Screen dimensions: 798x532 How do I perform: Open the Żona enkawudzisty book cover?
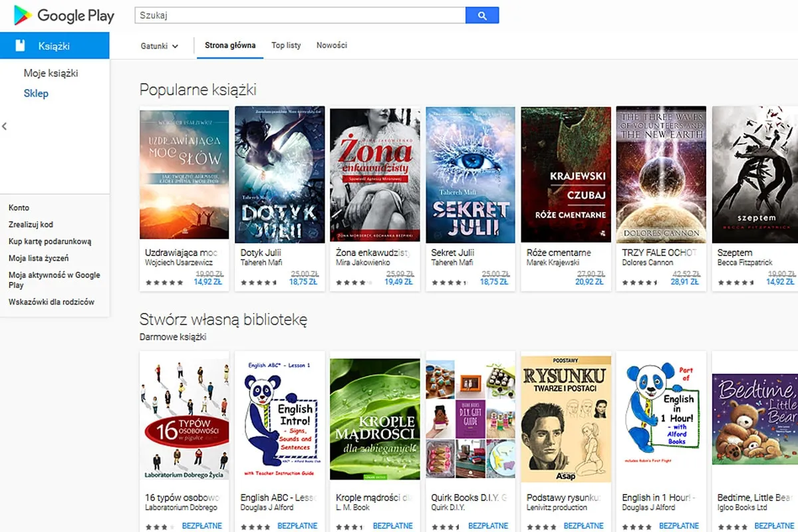[375, 175]
